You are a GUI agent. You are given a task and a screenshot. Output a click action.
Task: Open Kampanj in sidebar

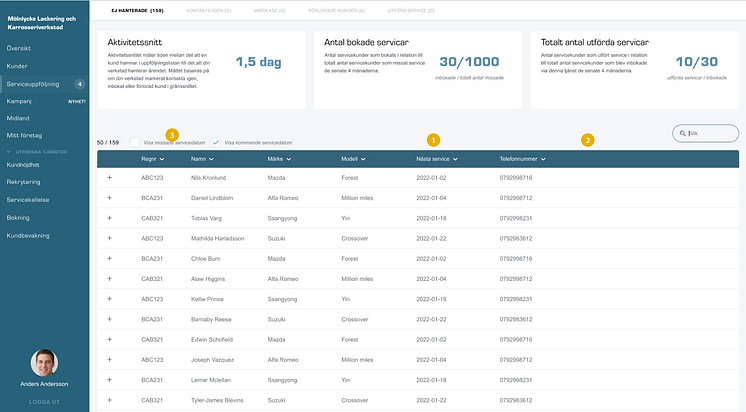click(x=19, y=101)
